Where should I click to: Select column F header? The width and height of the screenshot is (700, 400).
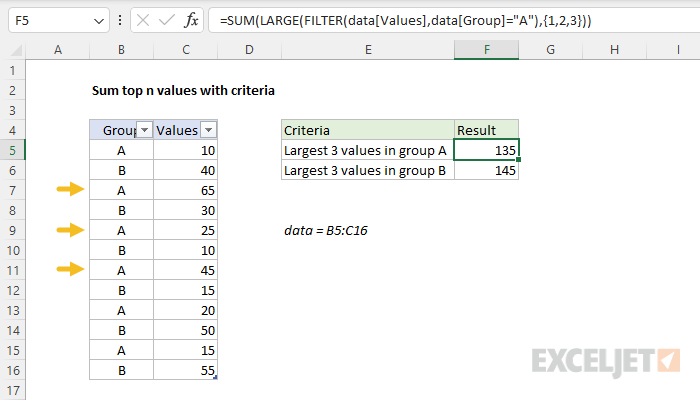487,50
